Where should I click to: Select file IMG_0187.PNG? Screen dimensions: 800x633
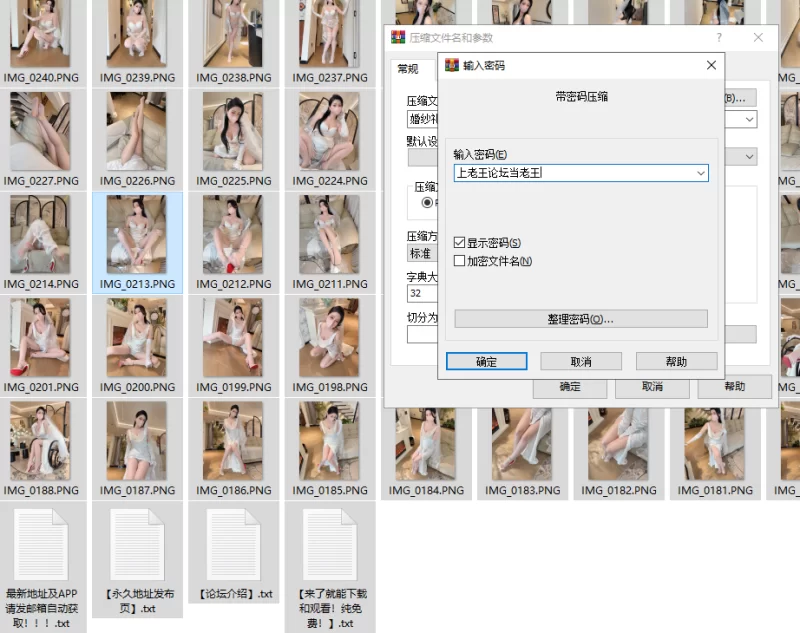tap(137, 449)
